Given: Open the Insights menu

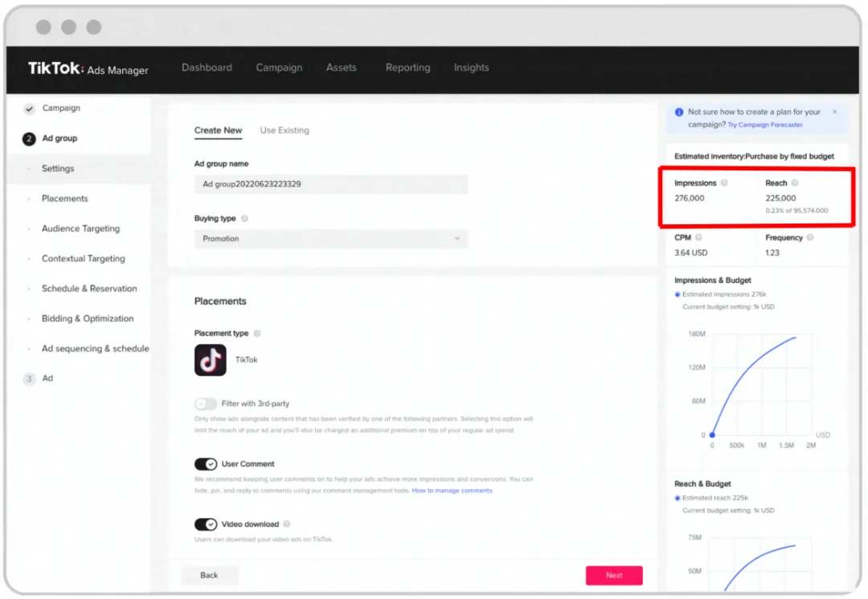Looking at the screenshot, I should coord(472,68).
